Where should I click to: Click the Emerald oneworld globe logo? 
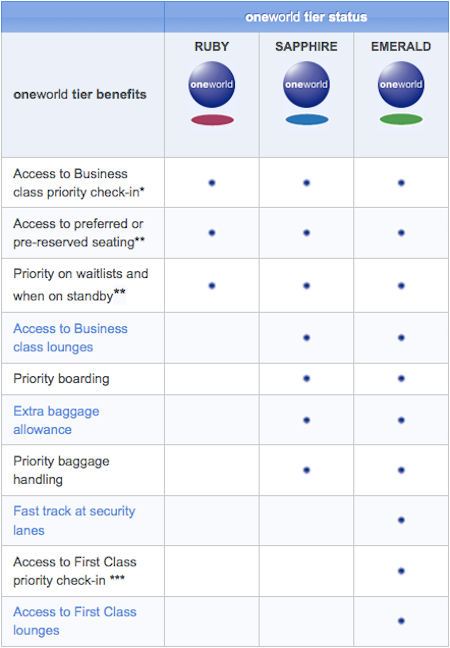click(401, 84)
